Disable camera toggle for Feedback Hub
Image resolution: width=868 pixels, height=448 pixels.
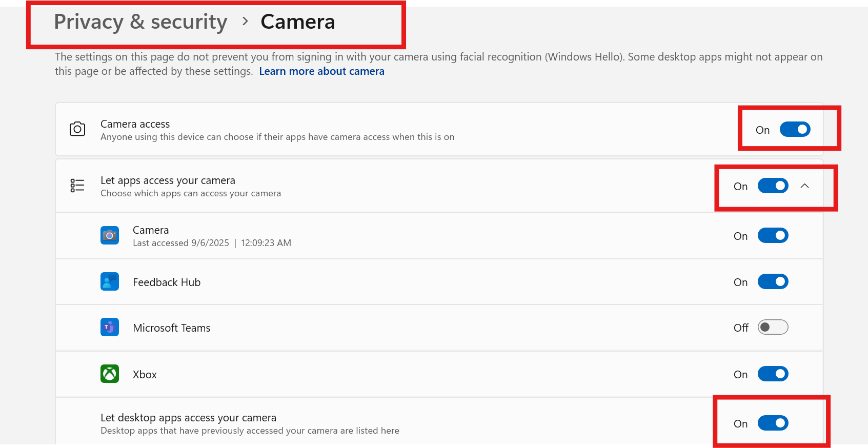click(x=773, y=281)
